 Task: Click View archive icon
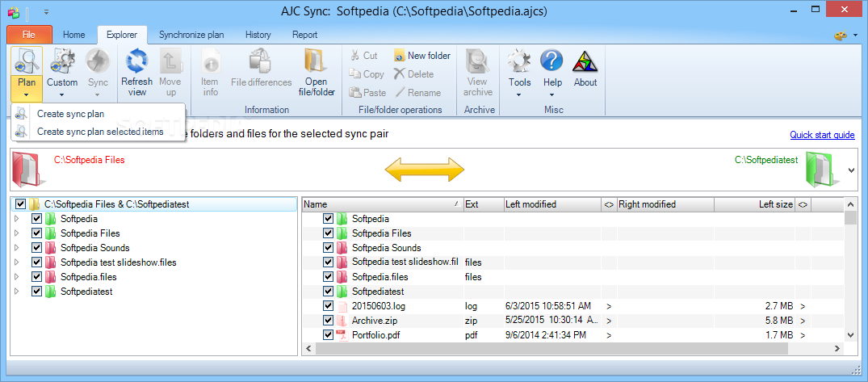[x=477, y=61]
